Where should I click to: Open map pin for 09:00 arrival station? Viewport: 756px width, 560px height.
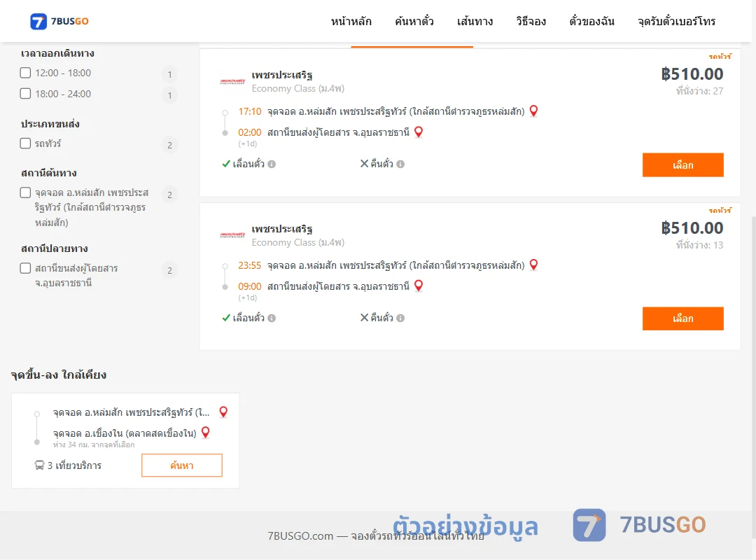click(419, 286)
